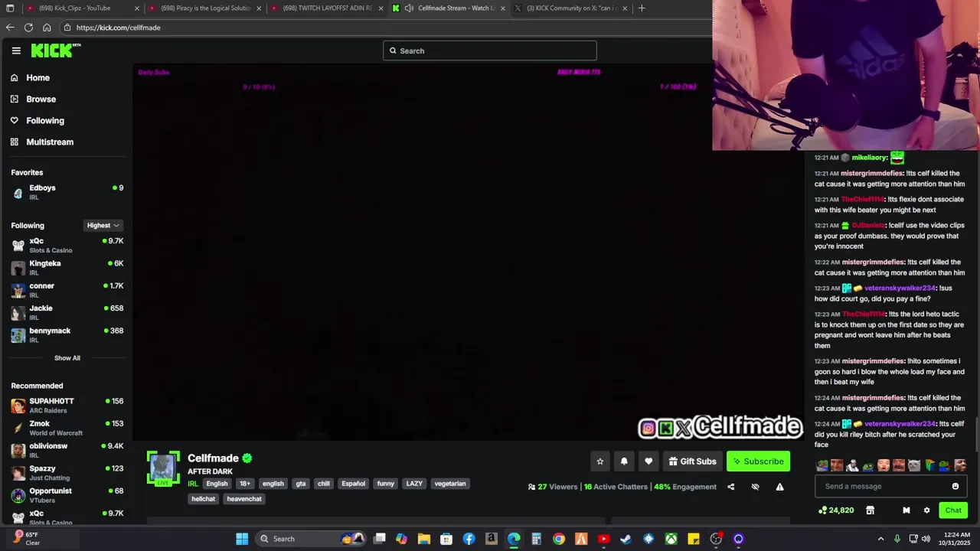Select the IRL category link
The width and height of the screenshot is (980, 551).
click(193, 484)
